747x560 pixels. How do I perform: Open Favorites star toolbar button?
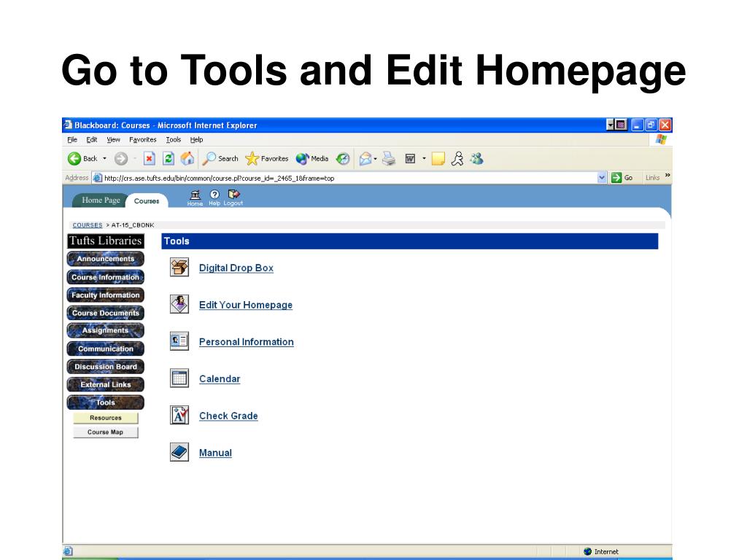pos(267,158)
